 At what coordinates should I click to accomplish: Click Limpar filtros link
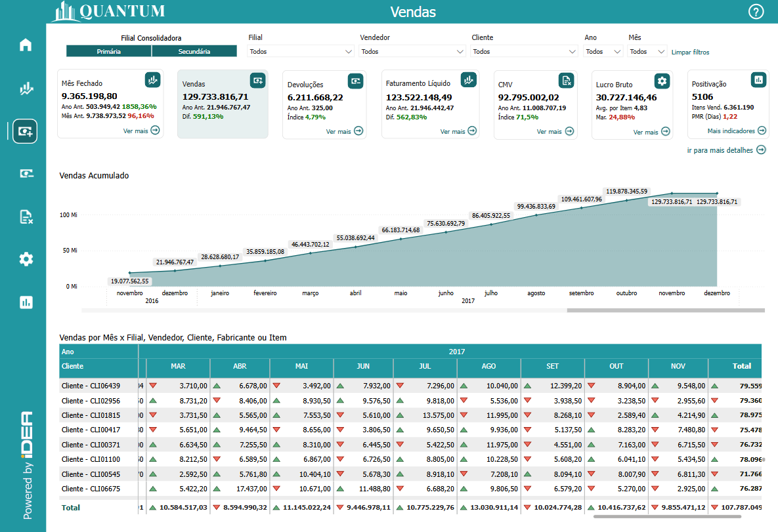pos(690,52)
